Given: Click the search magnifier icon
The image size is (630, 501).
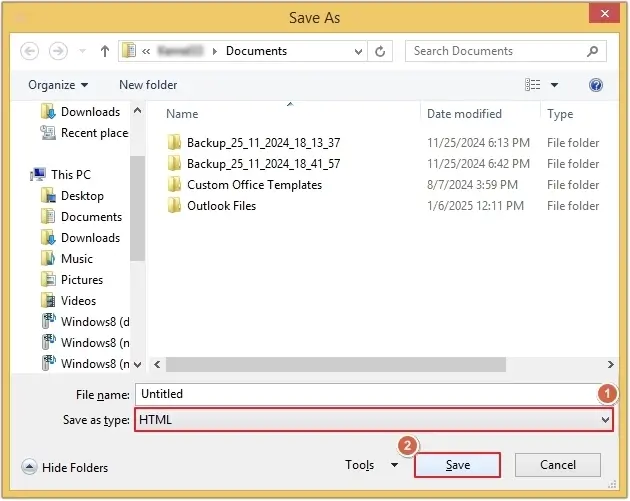Looking at the screenshot, I should point(593,51).
